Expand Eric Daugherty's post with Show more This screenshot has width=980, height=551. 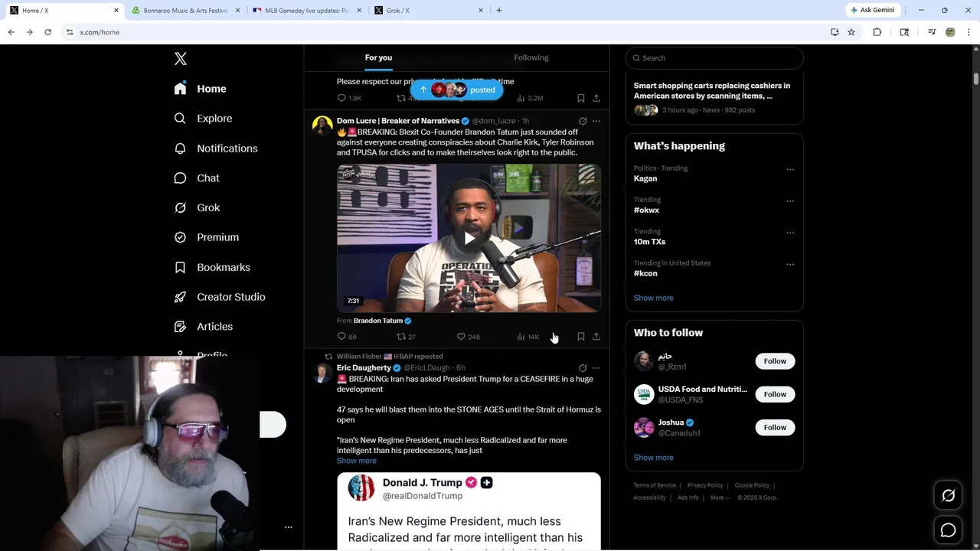point(356,461)
